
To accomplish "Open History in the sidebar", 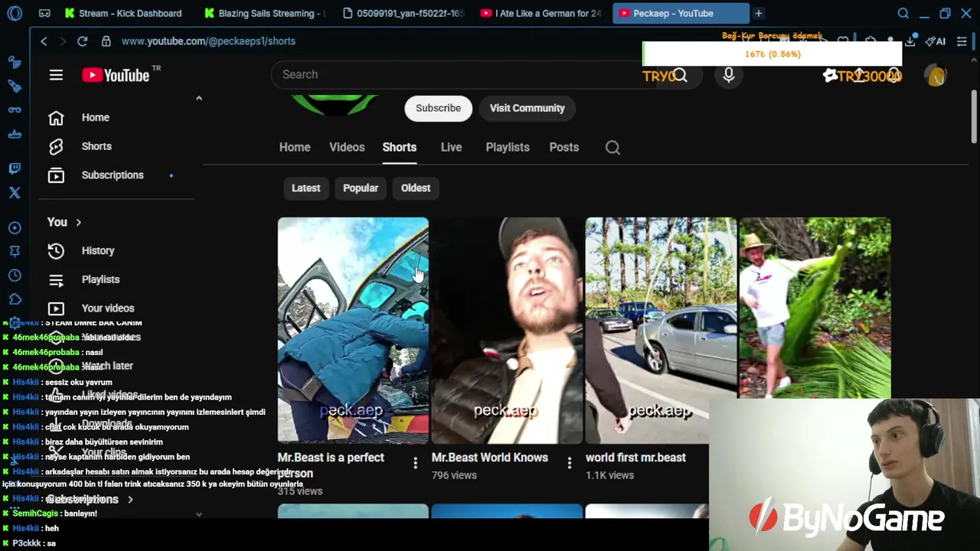I will click(98, 251).
